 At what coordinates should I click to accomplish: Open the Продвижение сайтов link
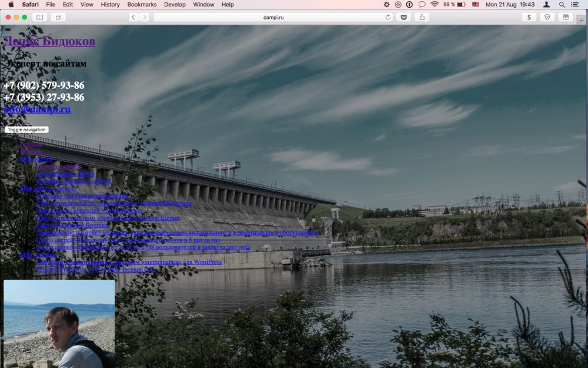tap(65, 174)
